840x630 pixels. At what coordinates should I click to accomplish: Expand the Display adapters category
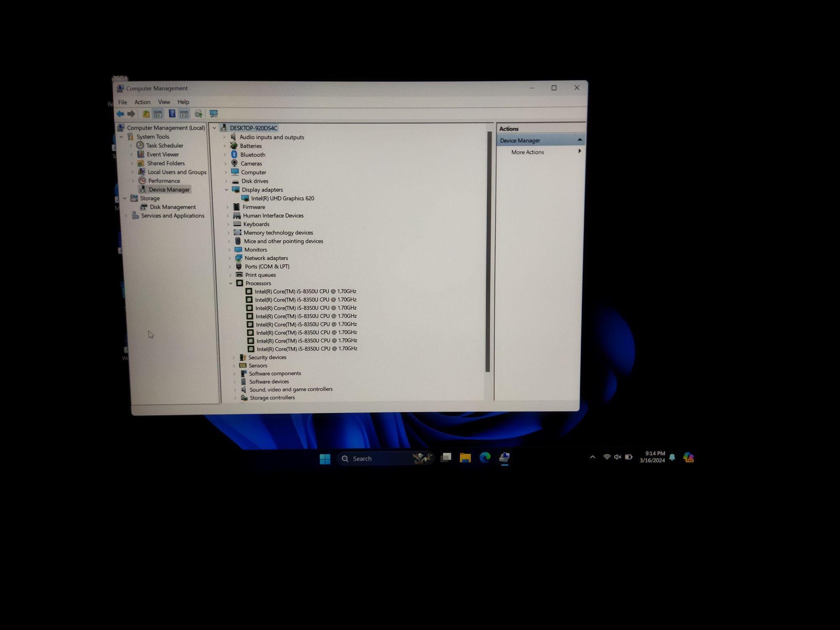click(228, 190)
